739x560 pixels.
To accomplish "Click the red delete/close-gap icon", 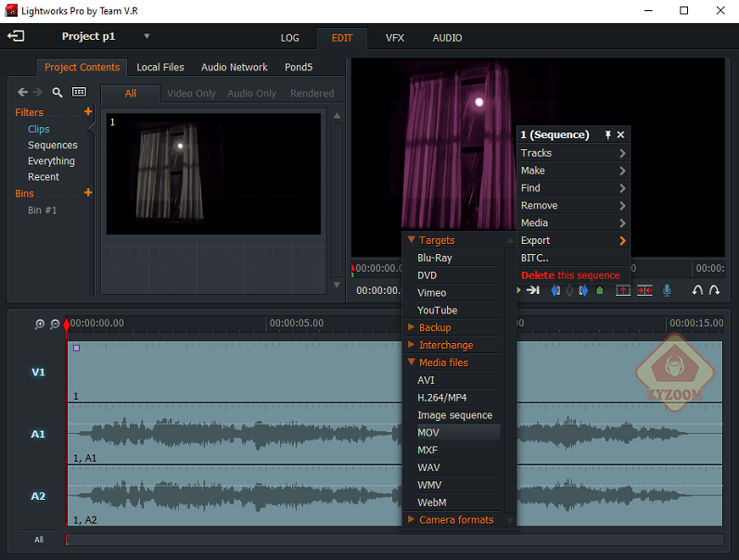I will [x=644, y=290].
